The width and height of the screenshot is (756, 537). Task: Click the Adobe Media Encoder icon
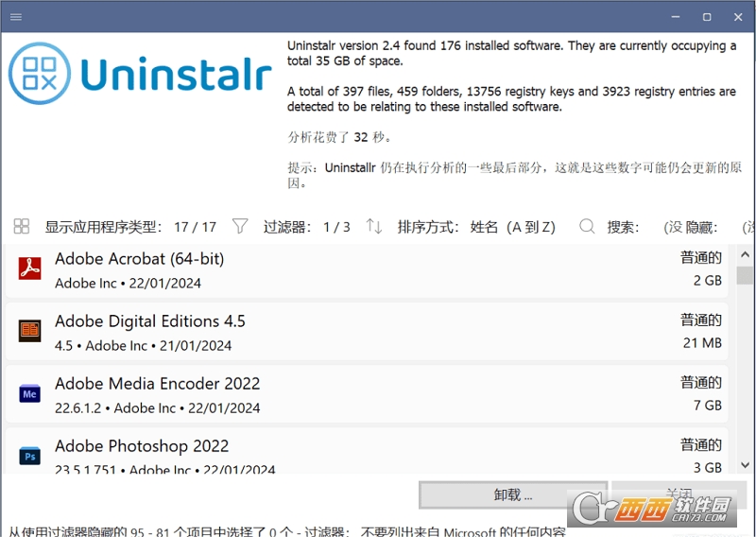pos(30,393)
